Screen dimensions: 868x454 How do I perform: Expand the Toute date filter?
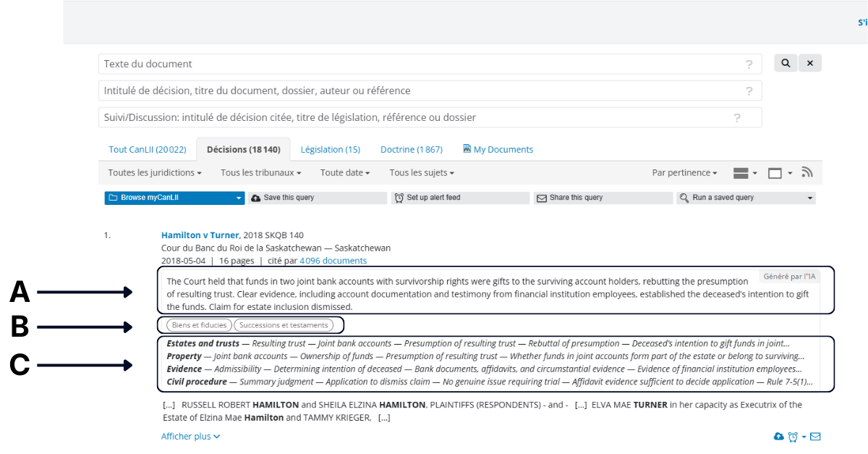(345, 173)
